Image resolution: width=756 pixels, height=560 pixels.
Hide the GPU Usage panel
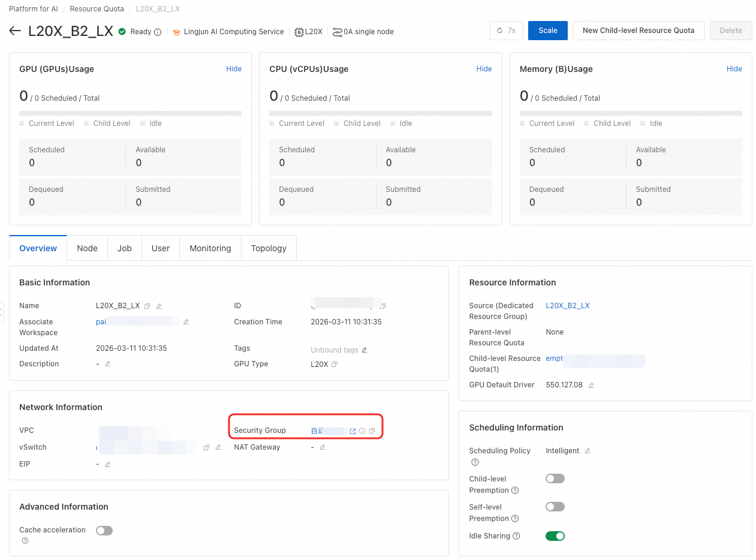tap(234, 69)
